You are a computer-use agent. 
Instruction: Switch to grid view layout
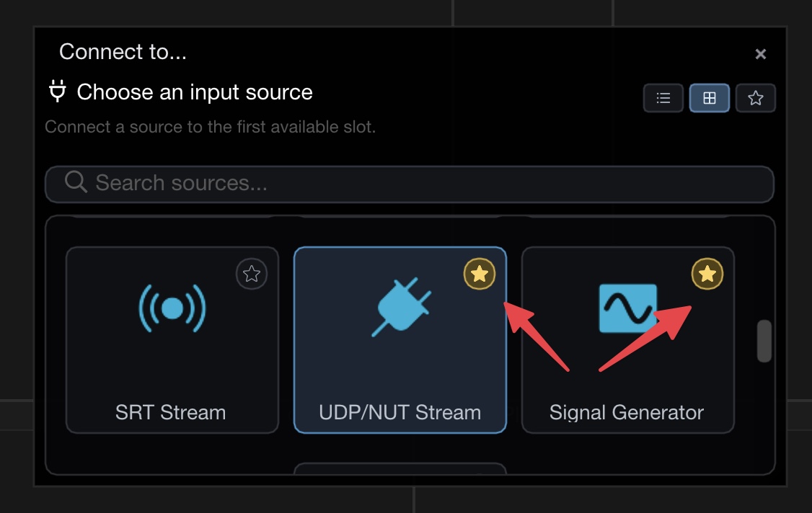click(x=710, y=99)
